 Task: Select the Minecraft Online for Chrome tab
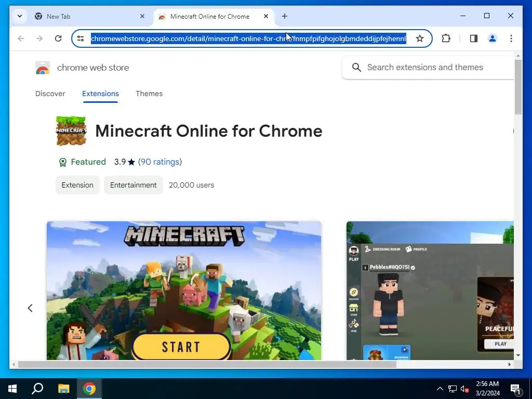[214, 16]
